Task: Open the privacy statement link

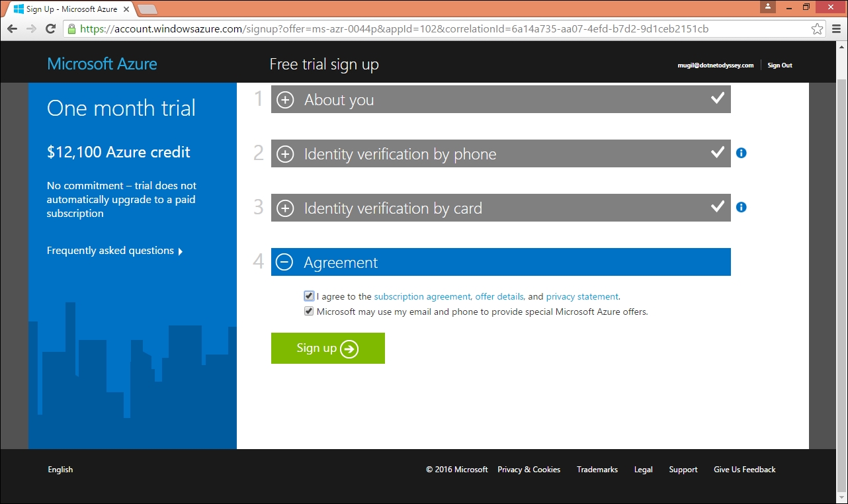Action: tap(582, 296)
